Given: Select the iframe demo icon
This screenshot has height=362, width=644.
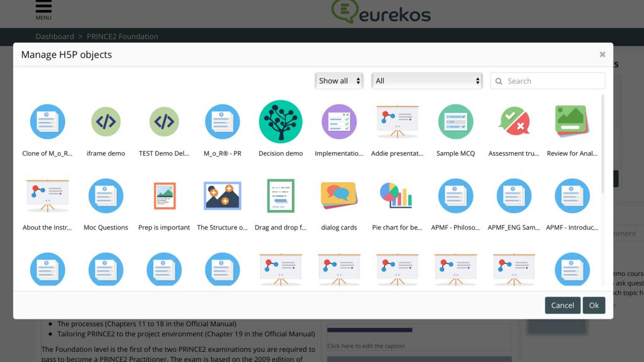Looking at the screenshot, I should coord(106,122).
